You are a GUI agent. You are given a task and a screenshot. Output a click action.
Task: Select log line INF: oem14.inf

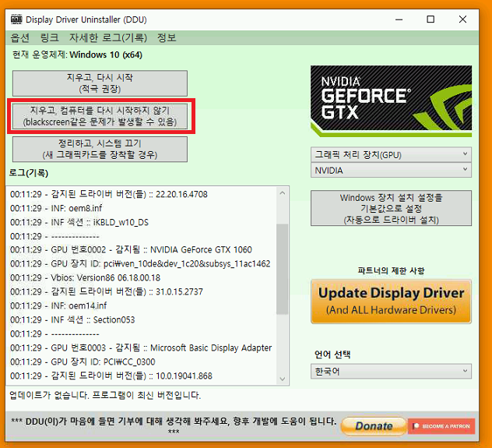pos(58,305)
